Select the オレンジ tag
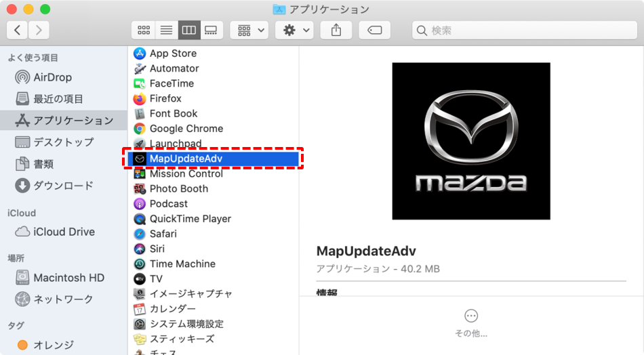This screenshot has width=644, height=355. (64, 345)
